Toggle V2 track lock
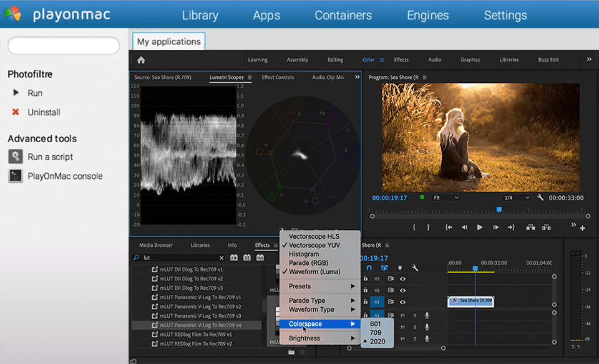Viewport: 599px width, 364px height. (366, 290)
